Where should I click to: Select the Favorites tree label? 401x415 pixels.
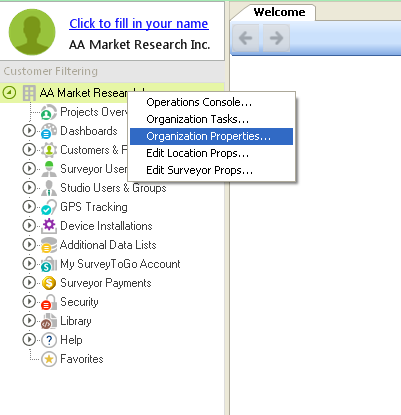pos(82,359)
